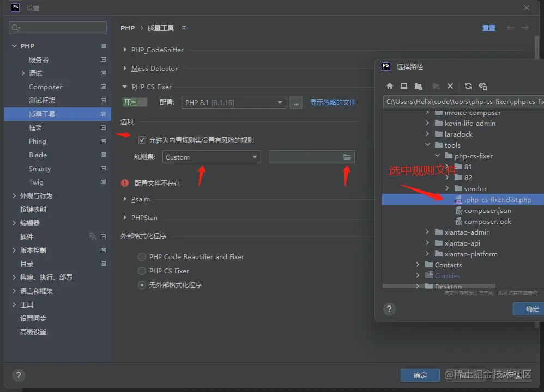Click the Desktop icon in path dialog toolbar
Screen dimensions: 544x392
pyautogui.click(x=404, y=87)
